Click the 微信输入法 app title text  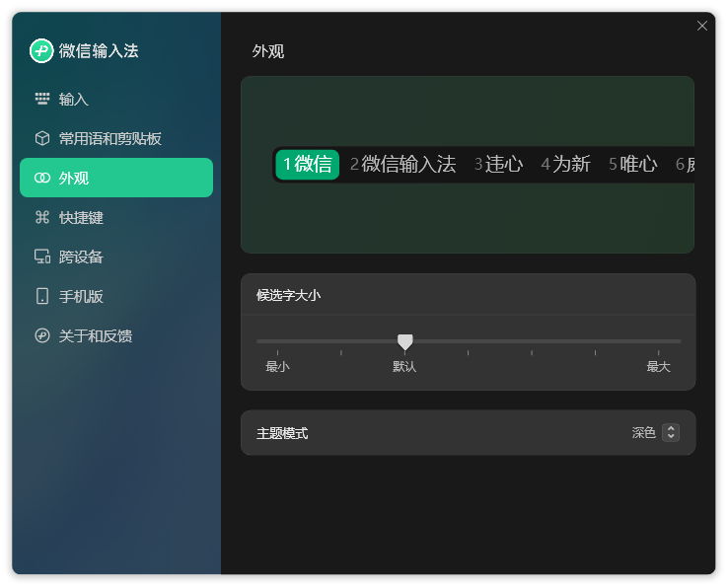coord(99,50)
